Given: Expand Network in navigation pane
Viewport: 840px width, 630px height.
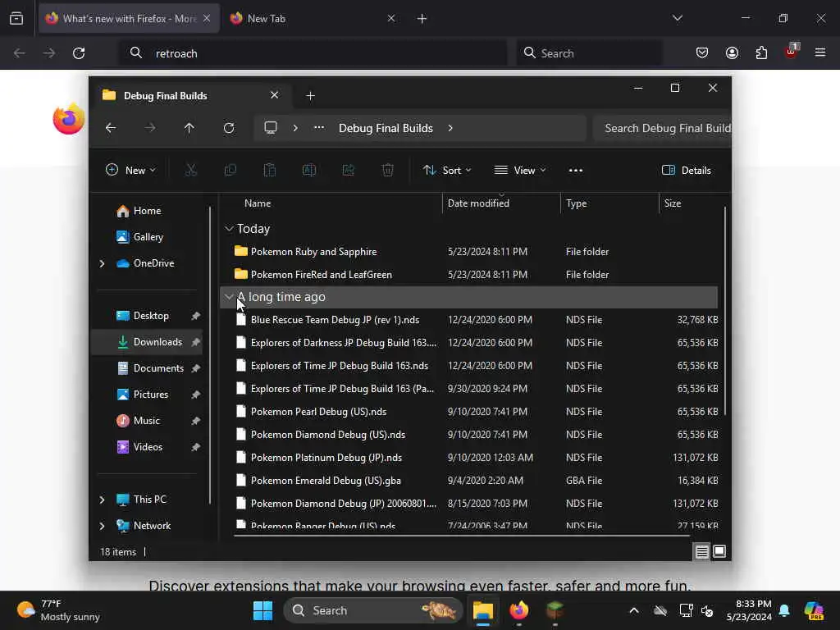Looking at the screenshot, I should coord(102,526).
